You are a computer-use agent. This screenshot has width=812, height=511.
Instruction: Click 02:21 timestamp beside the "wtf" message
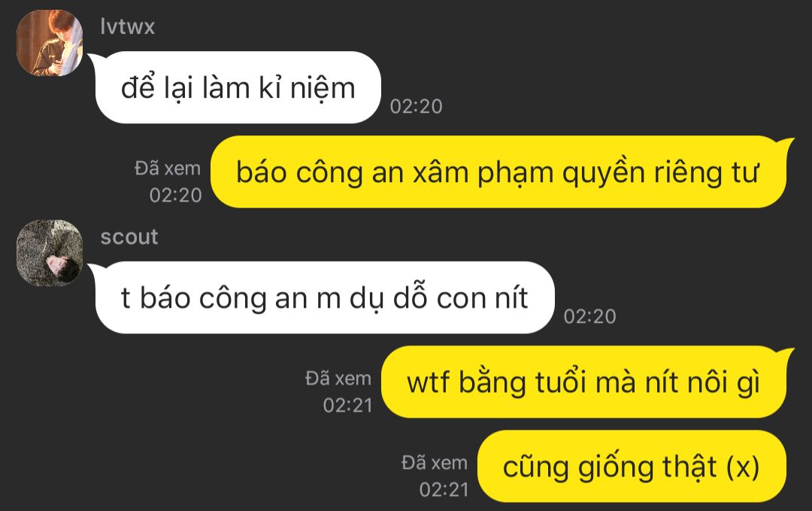[x=347, y=406]
